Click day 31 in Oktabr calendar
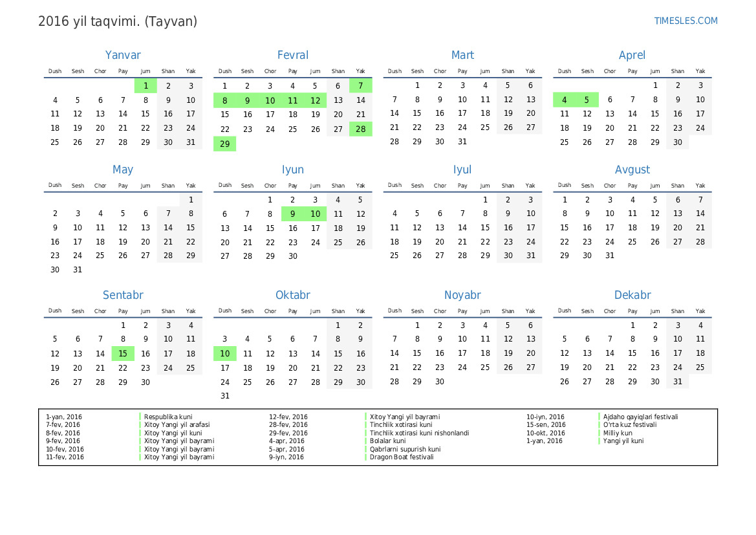Image resolution: width=756 pixels, height=535 pixels. tap(224, 396)
